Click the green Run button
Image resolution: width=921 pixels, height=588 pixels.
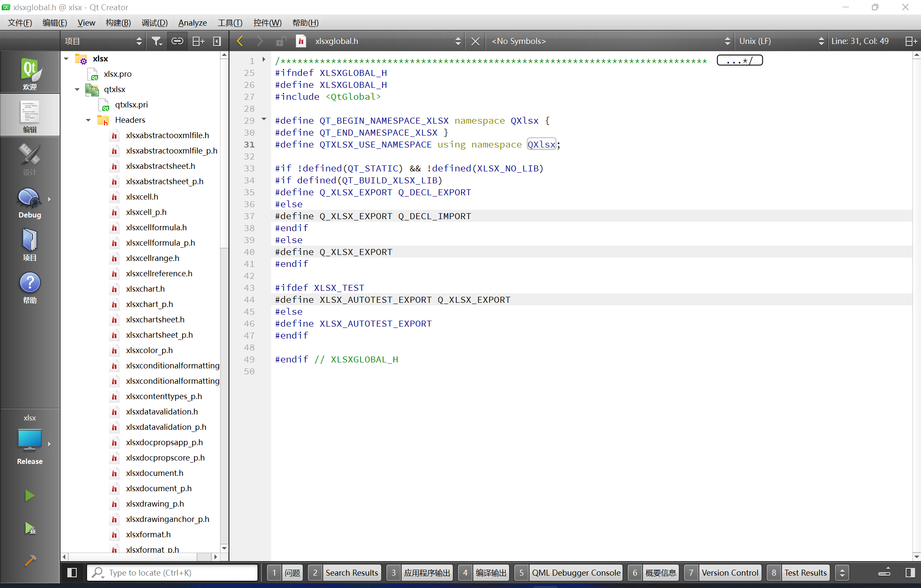click(x=29, y=495)
